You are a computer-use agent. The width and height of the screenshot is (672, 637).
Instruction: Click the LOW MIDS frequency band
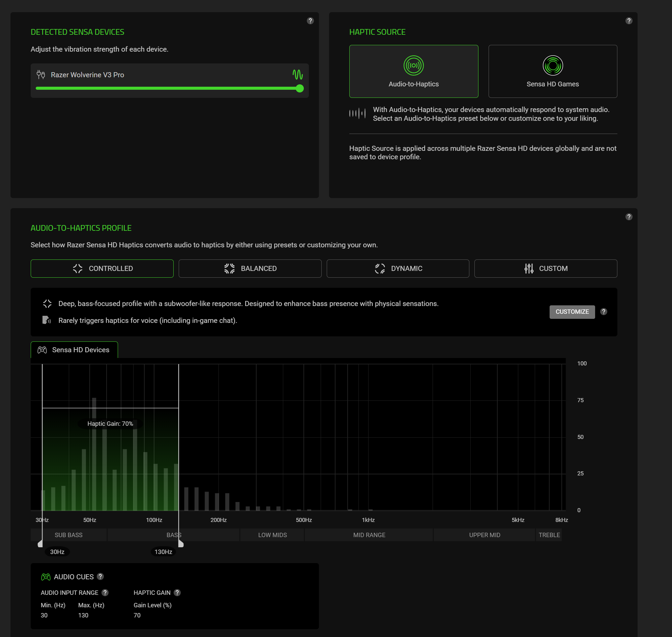click(272, 535)
